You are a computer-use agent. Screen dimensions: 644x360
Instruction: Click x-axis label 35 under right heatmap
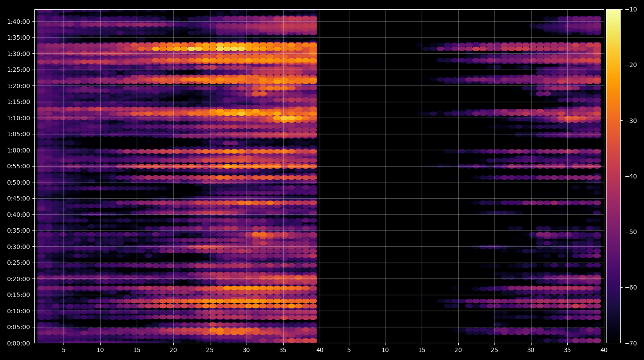[x=567, y=350]
